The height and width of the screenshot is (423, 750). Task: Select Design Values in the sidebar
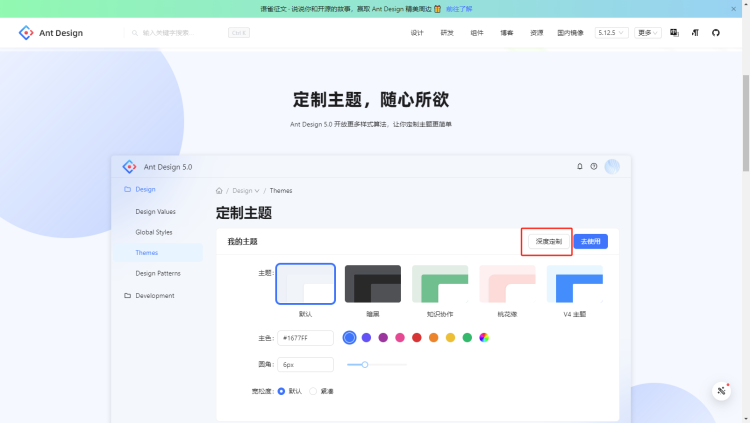coord(158,212)
